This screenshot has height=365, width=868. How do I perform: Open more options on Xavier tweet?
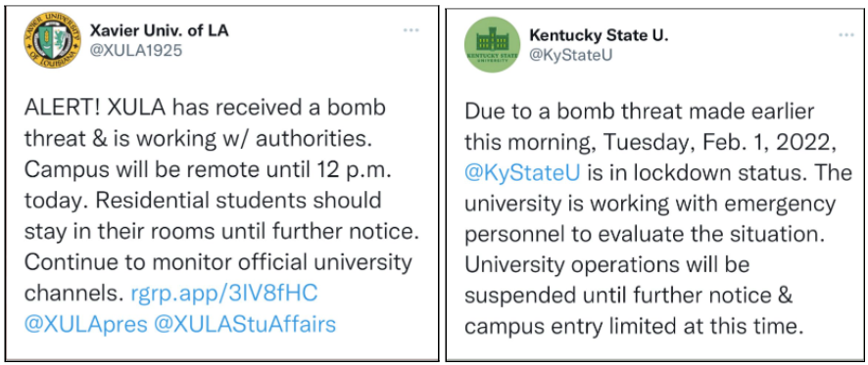coord(410,30)
